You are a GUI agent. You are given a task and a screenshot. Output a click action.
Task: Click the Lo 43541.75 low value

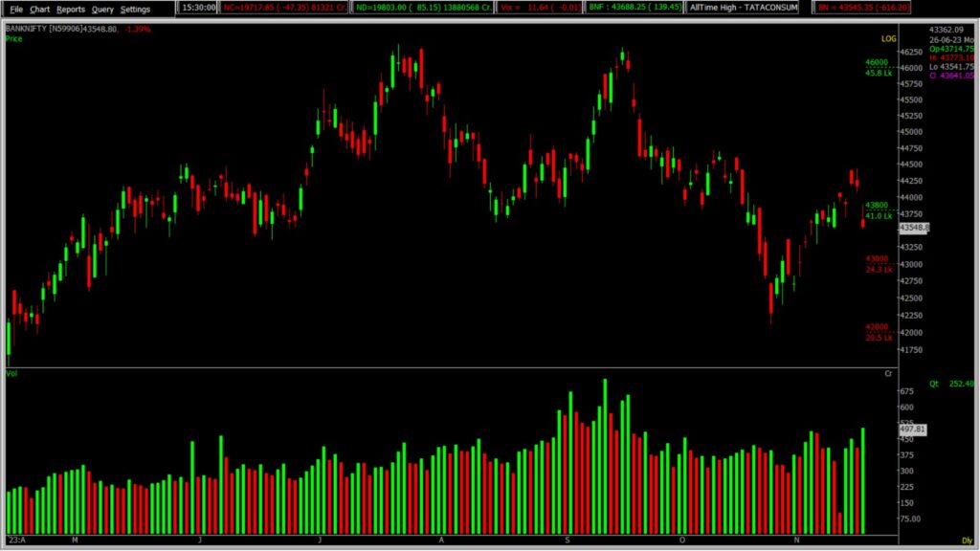click(951, 67)
